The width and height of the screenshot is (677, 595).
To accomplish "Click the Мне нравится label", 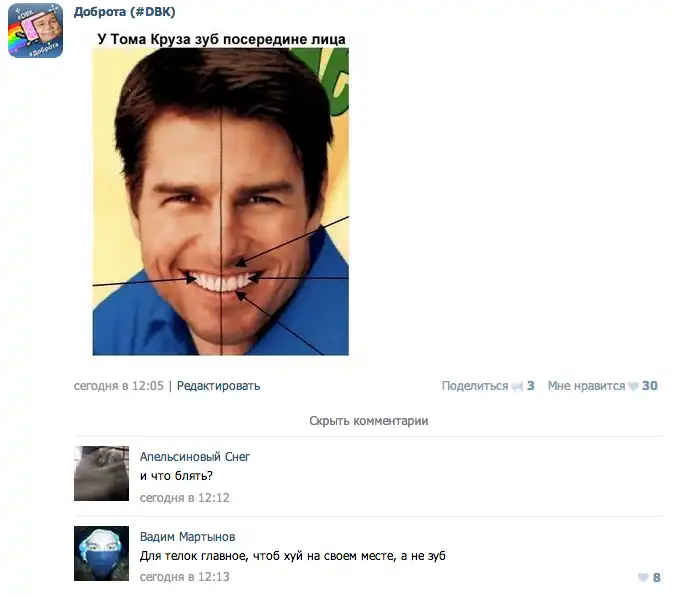I will (586, 386).
